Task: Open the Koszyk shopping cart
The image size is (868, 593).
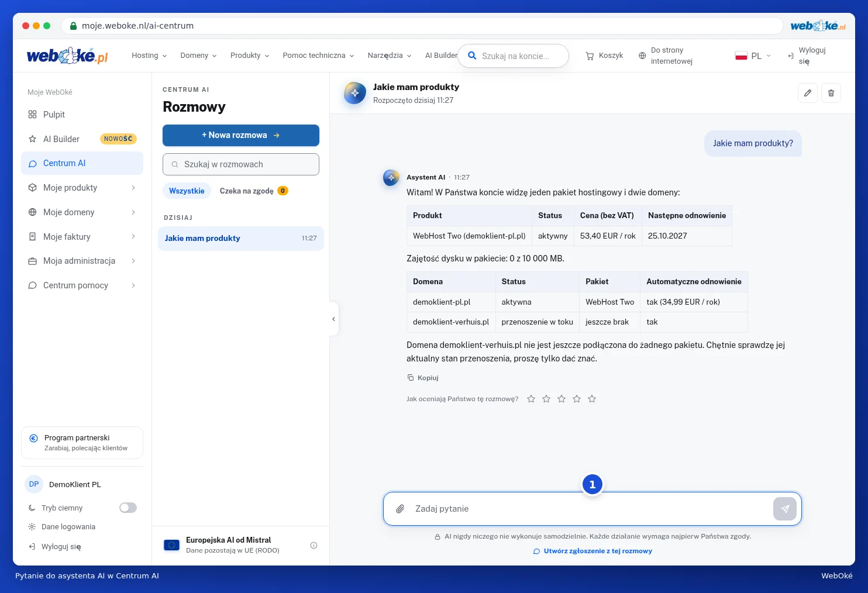Action: (605, 56)
